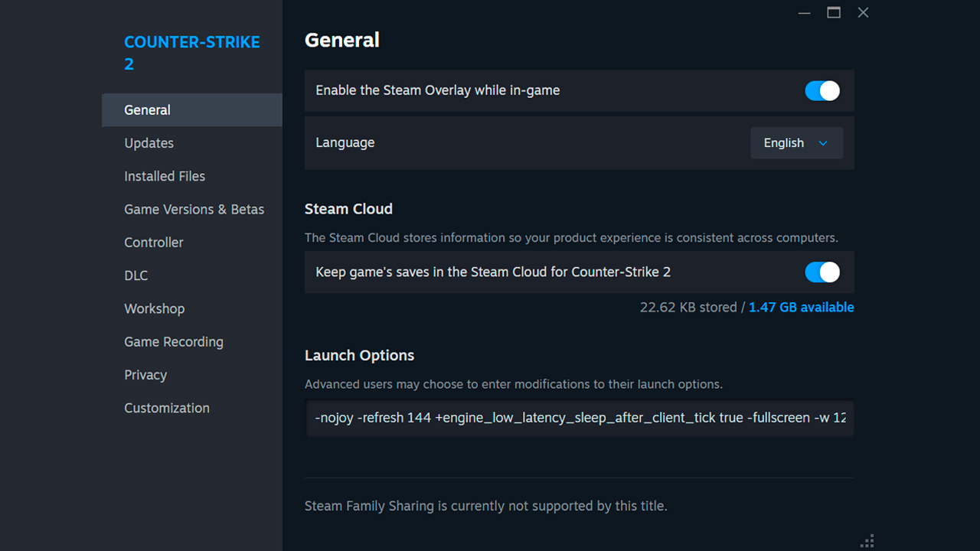Screen dimensions: 980x551
Task: Toggle Steam Cloud saves for Counter-Strike 2
Action: 822,272
